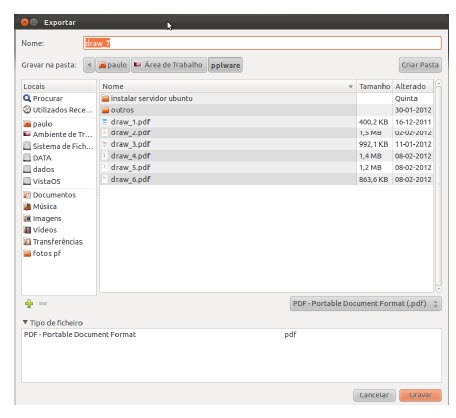Screen dimensions: 456x418
Task: Click the minus remove-bookmark icon
Action: point(43,303)
